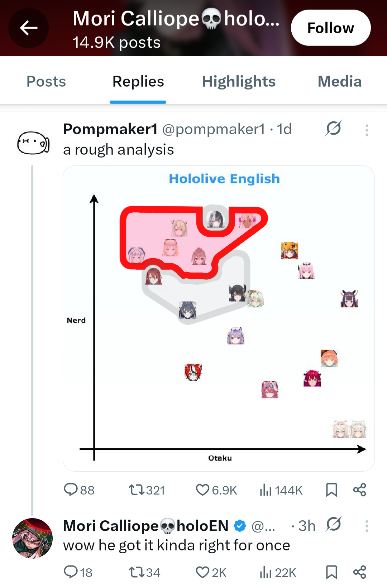
Task: Switch to the Posts tab
Action: click(x=46, y=82)
